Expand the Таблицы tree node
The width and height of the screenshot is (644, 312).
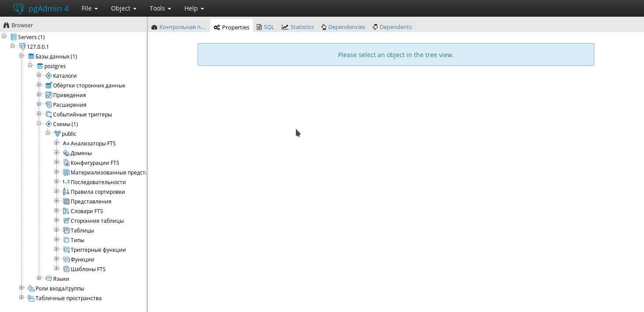tap(57, 230)
